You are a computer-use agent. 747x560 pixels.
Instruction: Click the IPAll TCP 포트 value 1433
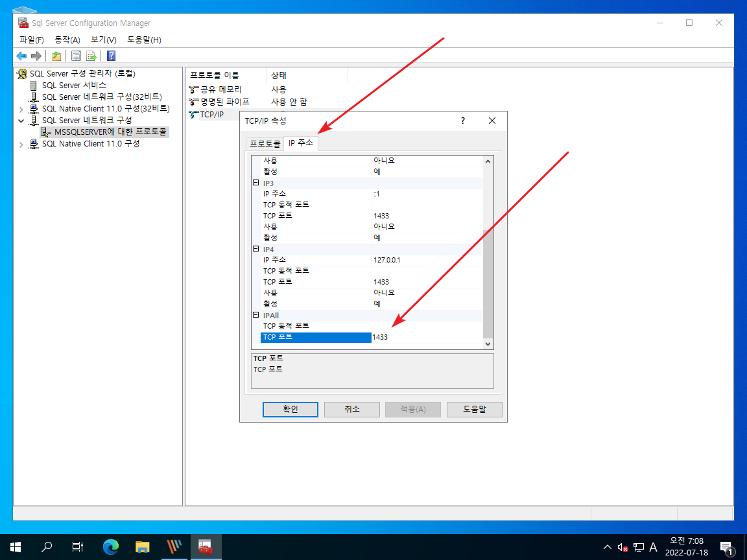tap(427, 337)
